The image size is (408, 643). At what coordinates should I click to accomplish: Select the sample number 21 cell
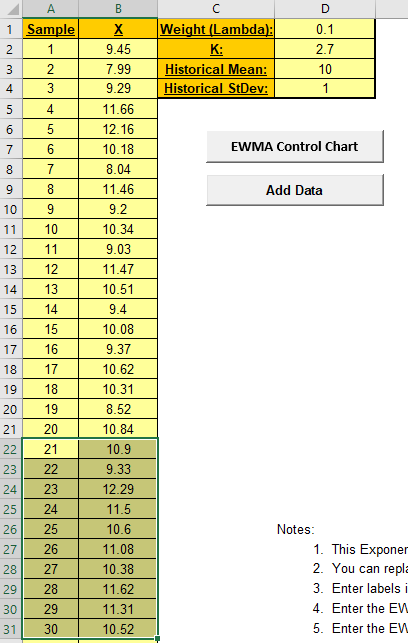coord(50,449)
